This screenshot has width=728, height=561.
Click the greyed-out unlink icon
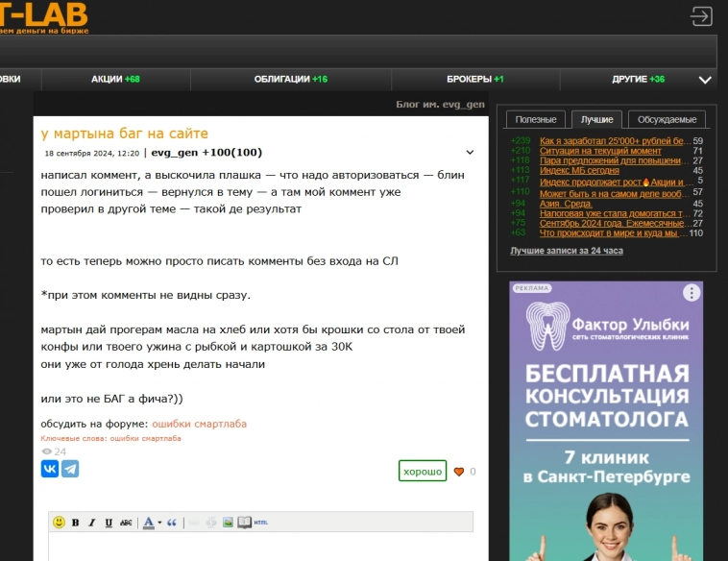(x=211, y=523)
